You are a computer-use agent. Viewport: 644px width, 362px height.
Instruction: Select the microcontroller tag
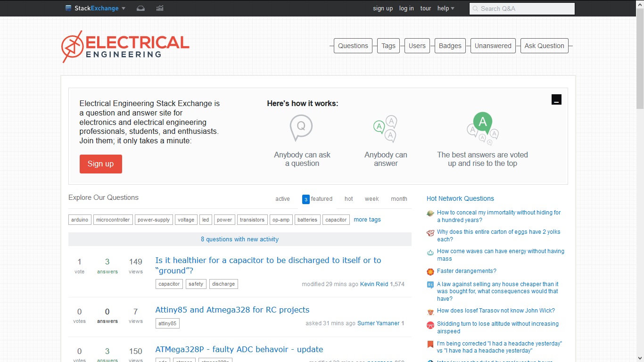(113, 220)
